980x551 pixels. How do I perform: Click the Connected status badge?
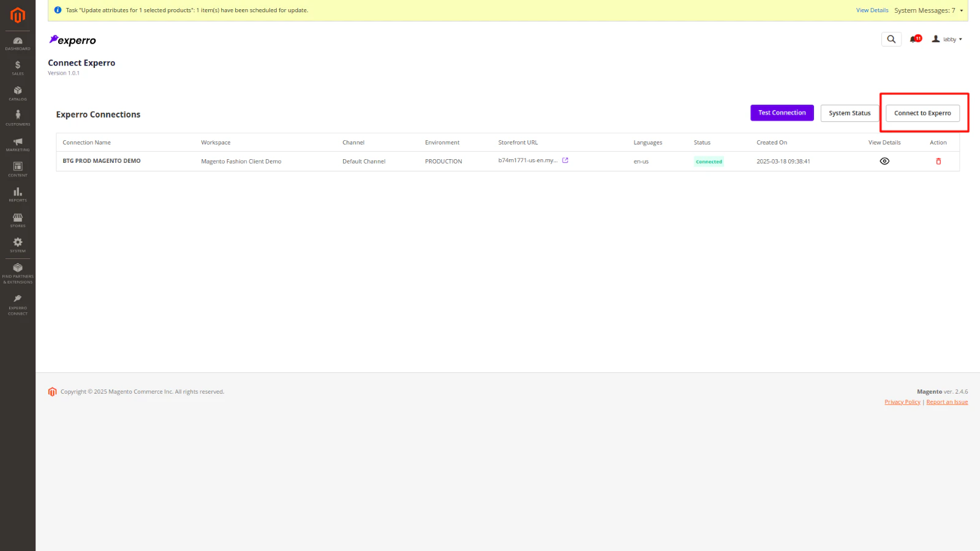tap(709, 162)
